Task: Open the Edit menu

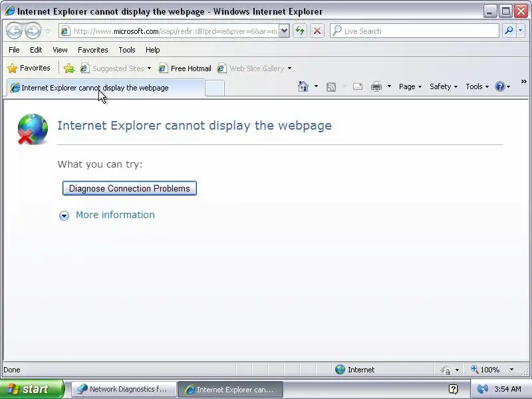Action: [36, 50]
